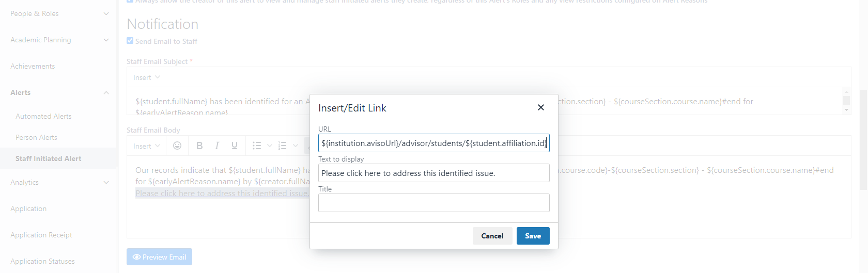Open Automated Alerts in the sidebar
Screen dimensions: 868x273
click(43, 116)
